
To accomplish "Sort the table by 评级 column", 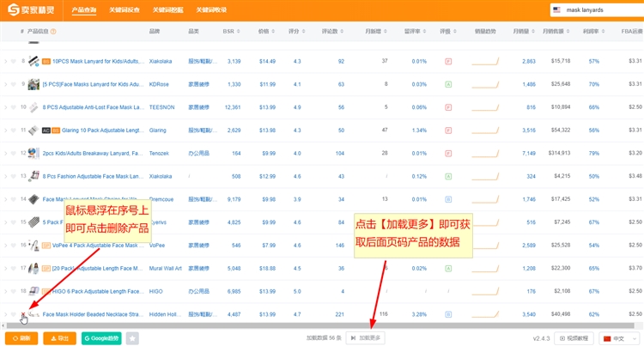I will pyautogui.click(x=448, y=31).
